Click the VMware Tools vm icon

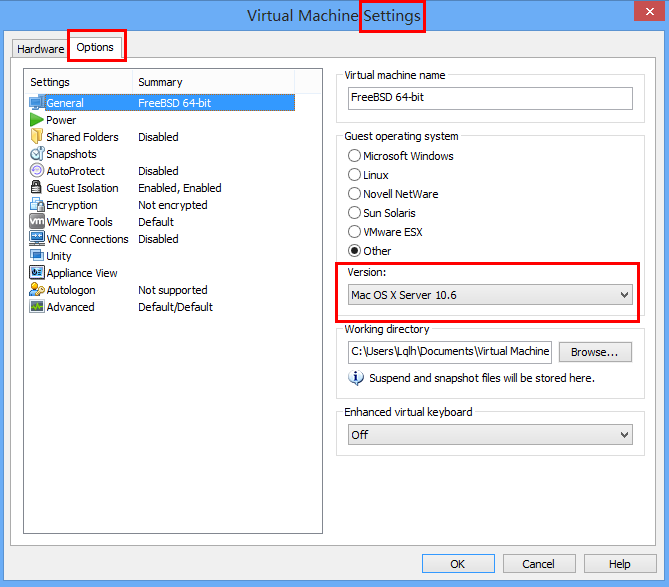click(37, 222)
